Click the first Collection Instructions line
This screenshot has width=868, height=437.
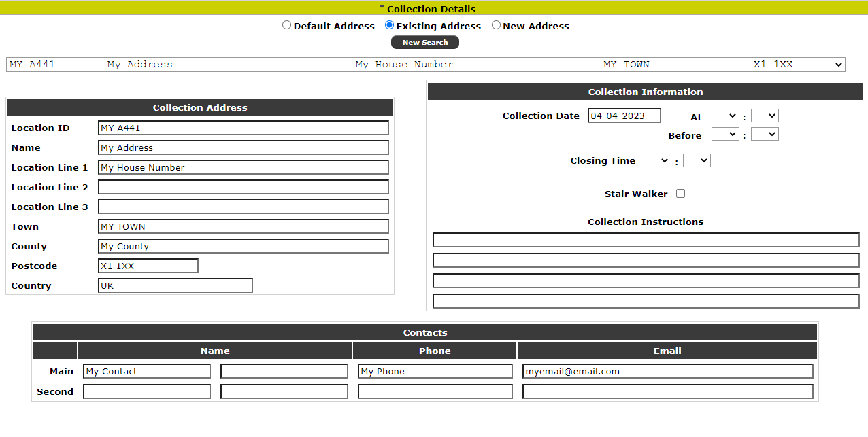646,240
